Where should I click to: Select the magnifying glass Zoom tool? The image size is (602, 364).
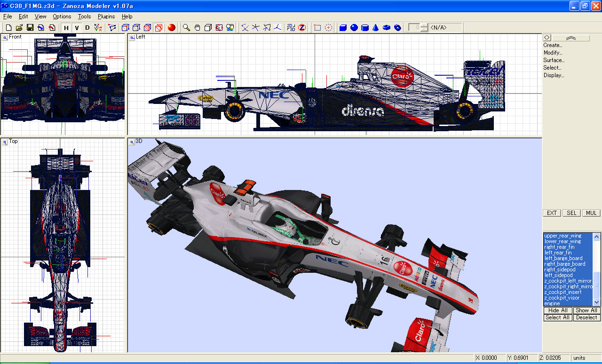187,28
